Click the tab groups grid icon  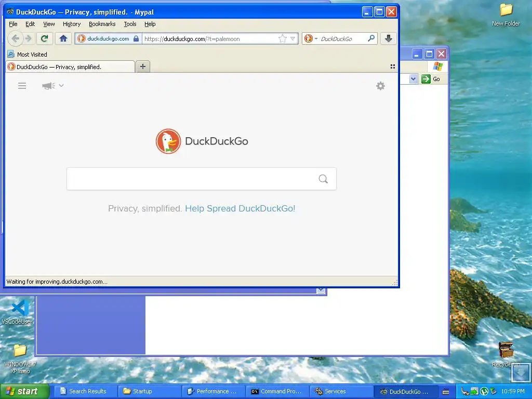393,66
